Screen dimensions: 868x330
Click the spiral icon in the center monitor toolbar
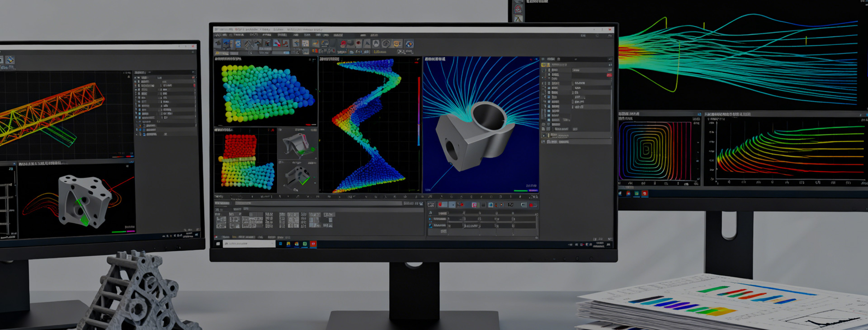click(x=386, y=44)
